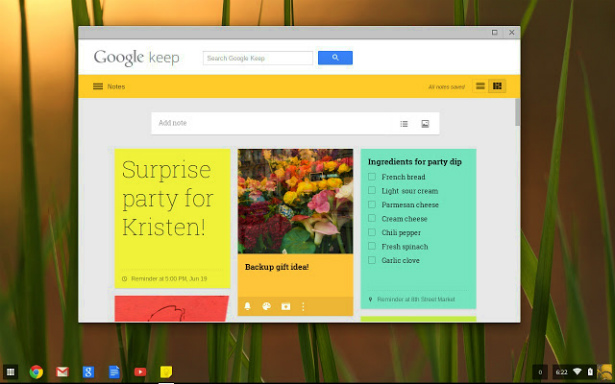Click the All notes saved status text
The height and width of the screenshot is (384, 615).
(446, 87)
